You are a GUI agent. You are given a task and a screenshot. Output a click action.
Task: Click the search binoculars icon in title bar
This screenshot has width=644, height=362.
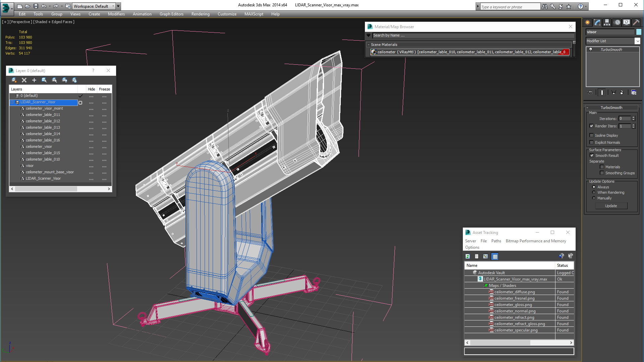pyautogui.click(x=544, y=6)
